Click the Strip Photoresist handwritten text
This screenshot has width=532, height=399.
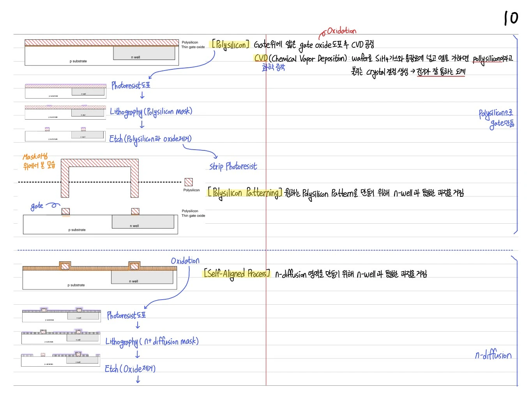coord(233,166)
